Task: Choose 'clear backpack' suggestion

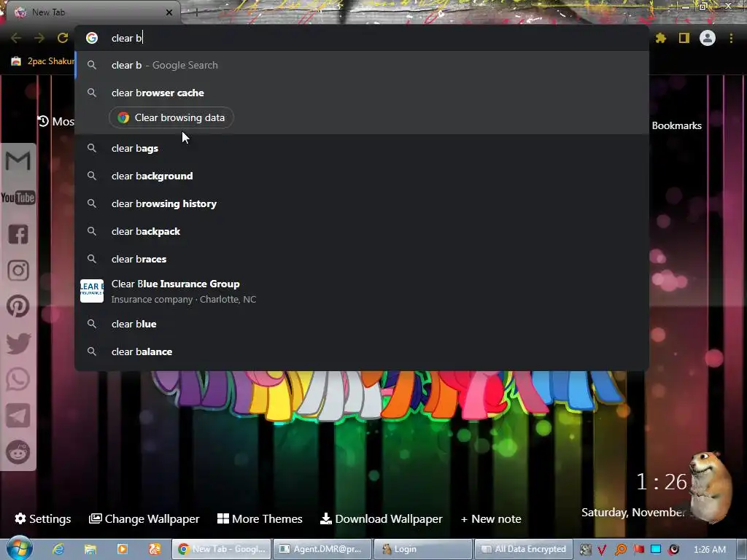Action: coord(362,231)
